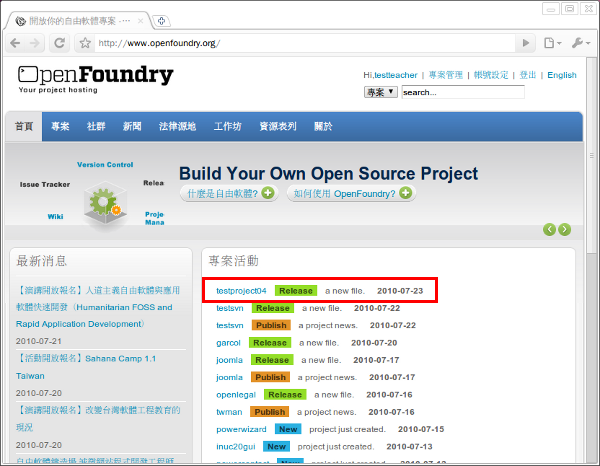The image size is (600, 466).
Task: Click the OpenFoundry logo
Action: 96,78
